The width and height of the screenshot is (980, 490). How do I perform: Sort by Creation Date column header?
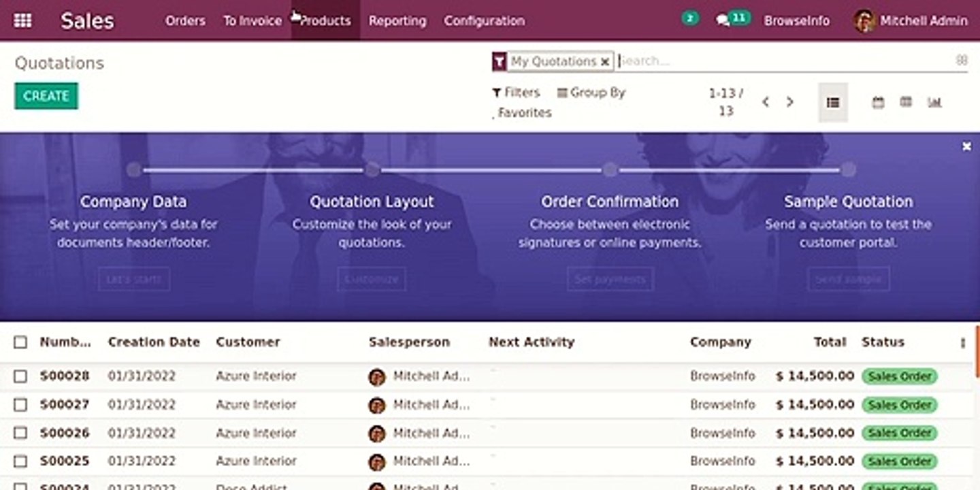[154, 342]
